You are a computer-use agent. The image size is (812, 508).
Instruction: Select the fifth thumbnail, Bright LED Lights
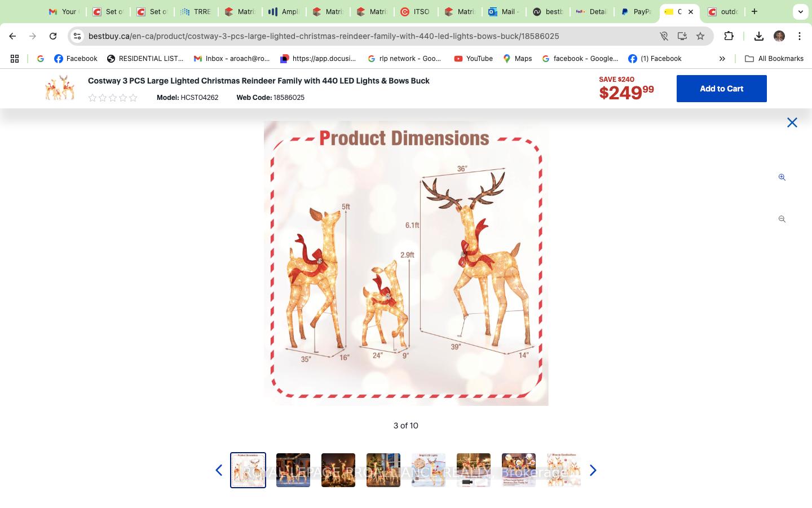coord(429,470)
